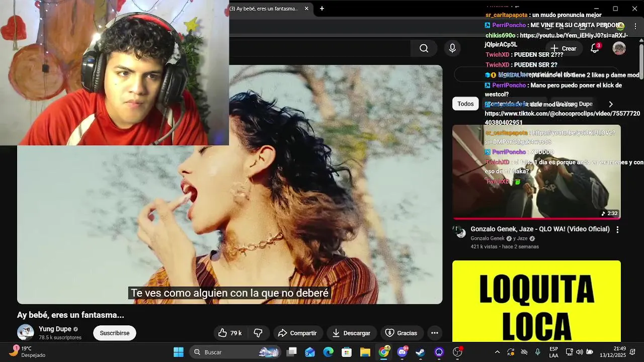Open LOQUITA LOCA video thumbnail
Screen dimensions: 644x362
[536, 301]
